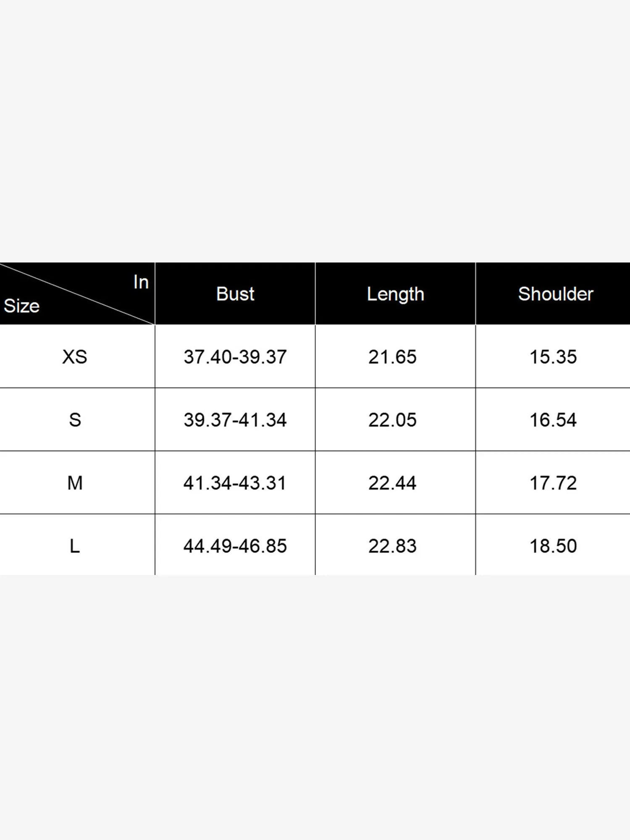Select the Length column header

click(395, 294)
